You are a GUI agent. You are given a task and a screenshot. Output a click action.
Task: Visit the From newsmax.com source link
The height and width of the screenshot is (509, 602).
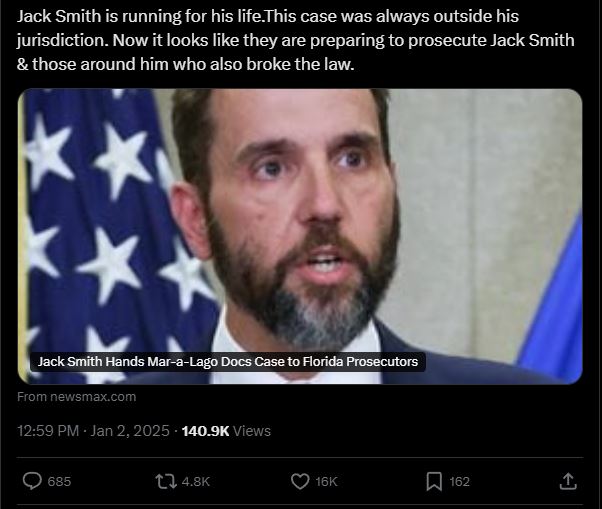click(x=76, y=397)
